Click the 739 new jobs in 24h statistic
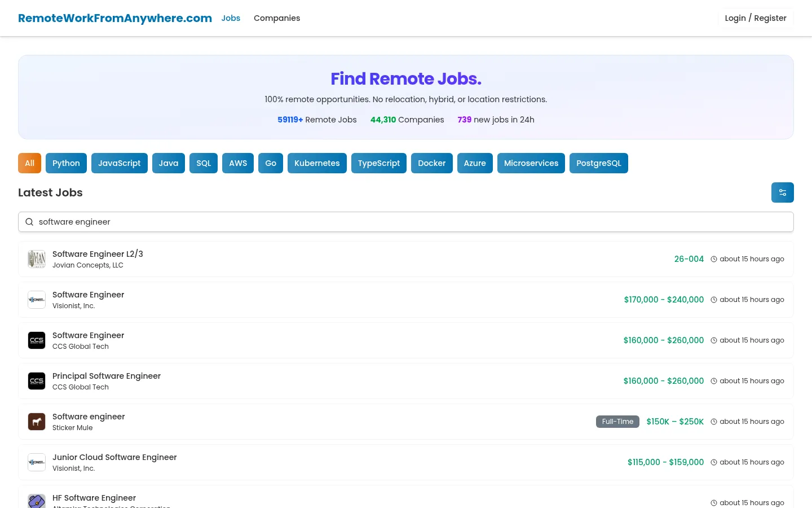 pos(496,120)
